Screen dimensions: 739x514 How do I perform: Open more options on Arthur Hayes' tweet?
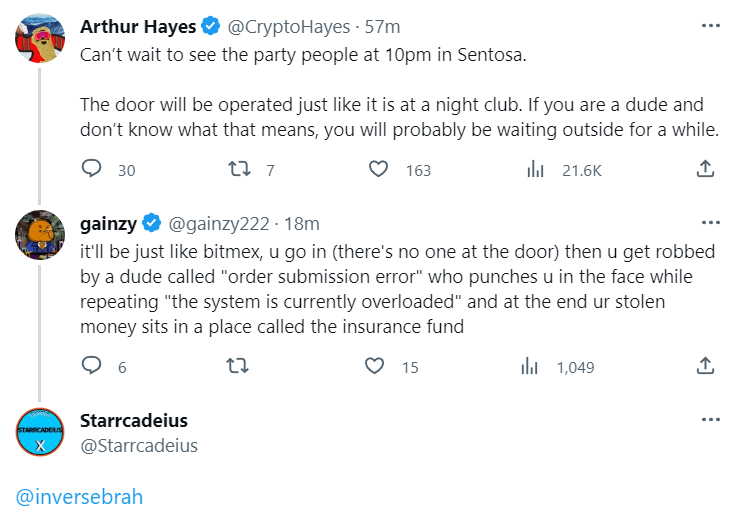coord(710,25)
